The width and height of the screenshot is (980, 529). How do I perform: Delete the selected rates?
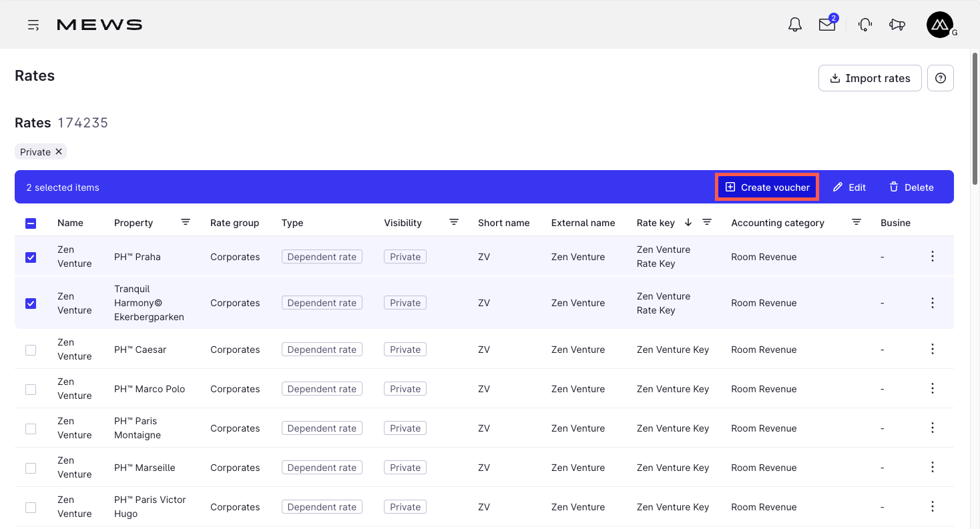pos(911,187)
